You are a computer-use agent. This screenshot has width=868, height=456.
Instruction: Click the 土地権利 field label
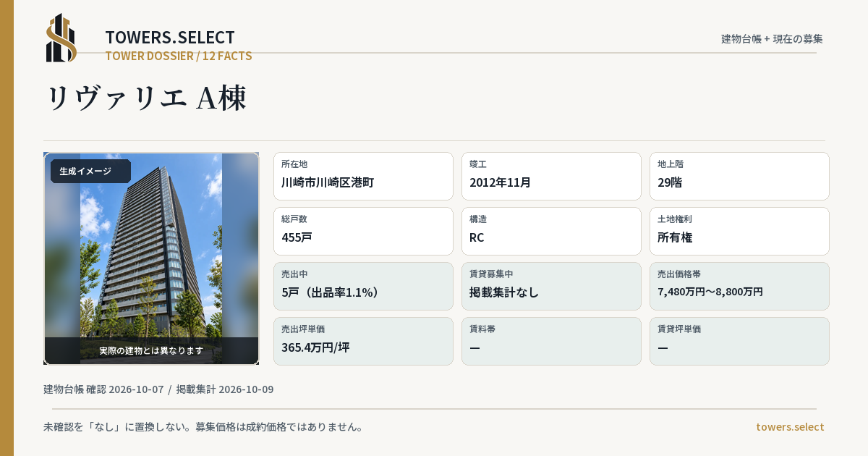point(675,219)
